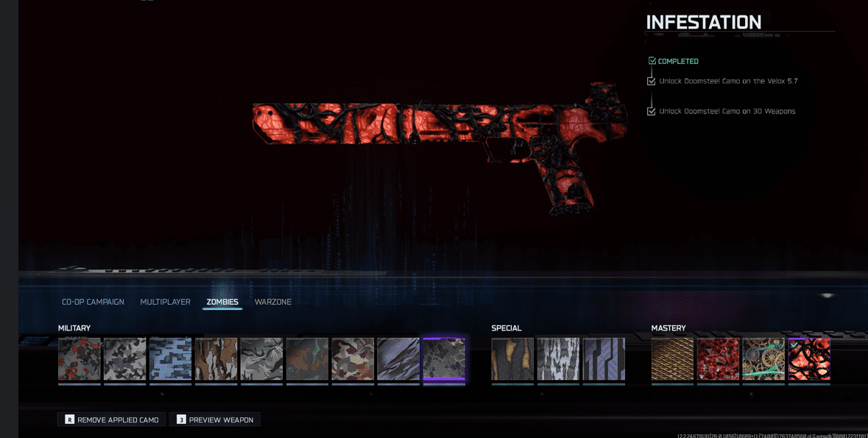
Task: Select the gold cracked Special camo
Action: 512,359
